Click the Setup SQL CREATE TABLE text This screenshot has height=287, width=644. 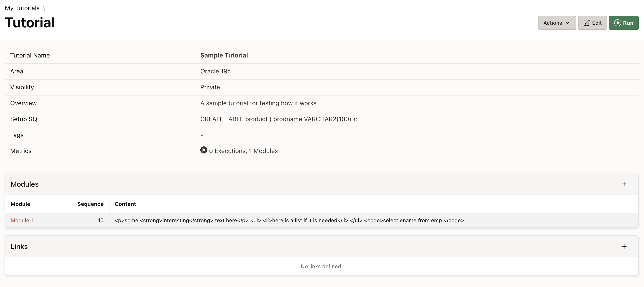click(278, 119)
